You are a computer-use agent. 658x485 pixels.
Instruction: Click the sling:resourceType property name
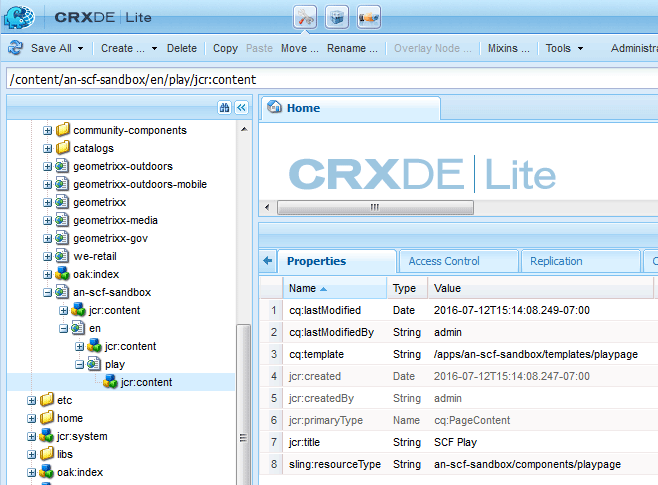coord(335,464)
